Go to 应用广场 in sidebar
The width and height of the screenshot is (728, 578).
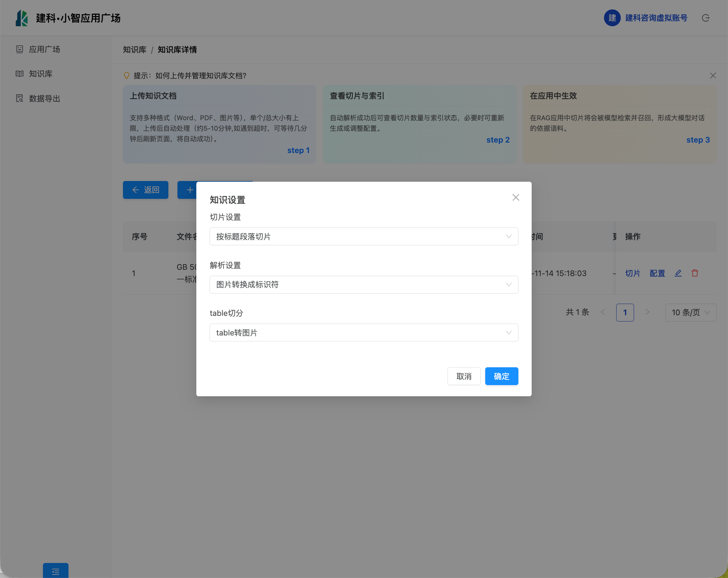(x=44, y=49)
